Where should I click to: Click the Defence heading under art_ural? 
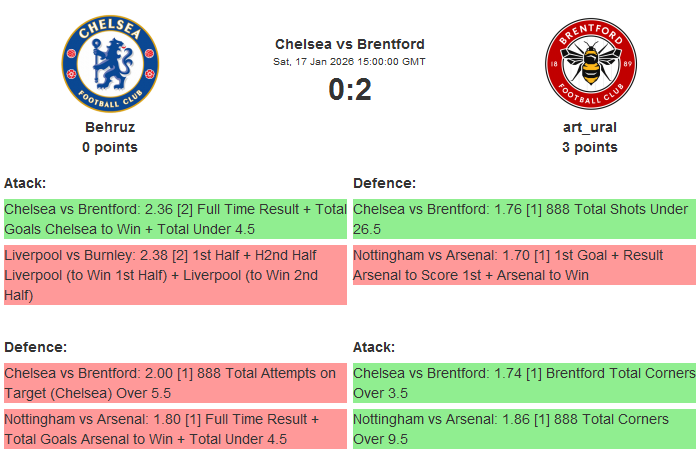[x=385, y=183]
